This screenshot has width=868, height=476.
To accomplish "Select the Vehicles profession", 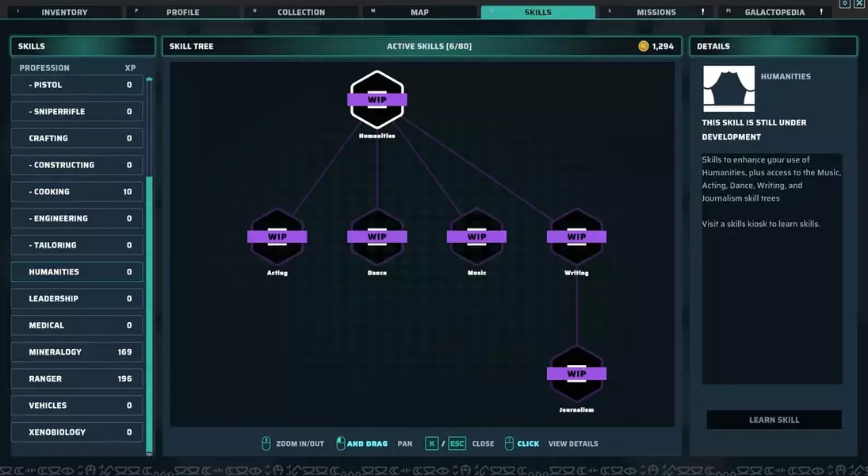I will (77, 405).
